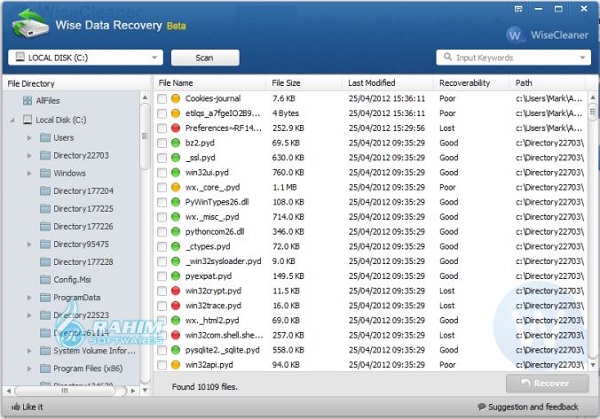Click the Local Disk (C:) drive icon in tree

pos(27,120)
